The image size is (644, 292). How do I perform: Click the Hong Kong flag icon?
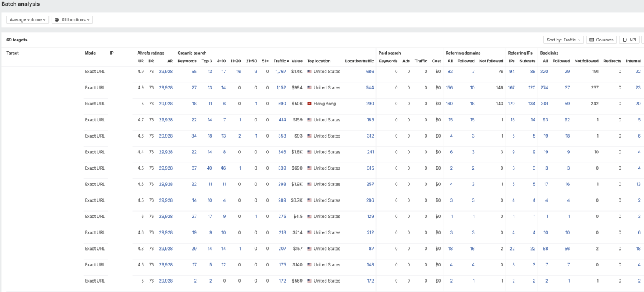(309, 104)
